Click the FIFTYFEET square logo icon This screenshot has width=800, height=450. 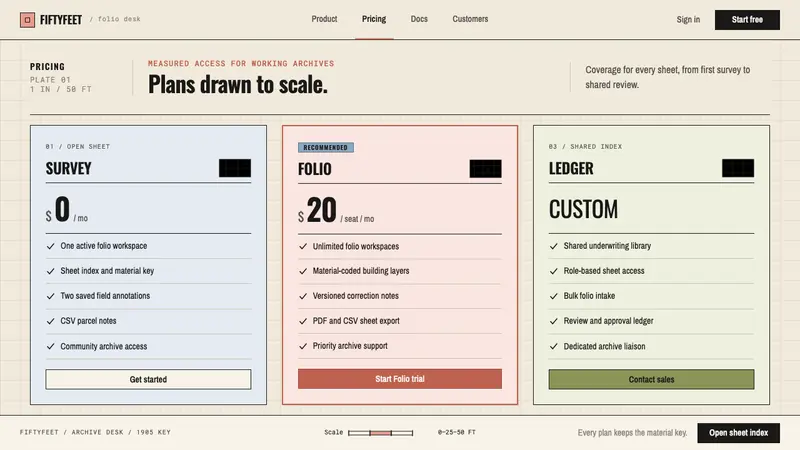click(x=28, y=20)
